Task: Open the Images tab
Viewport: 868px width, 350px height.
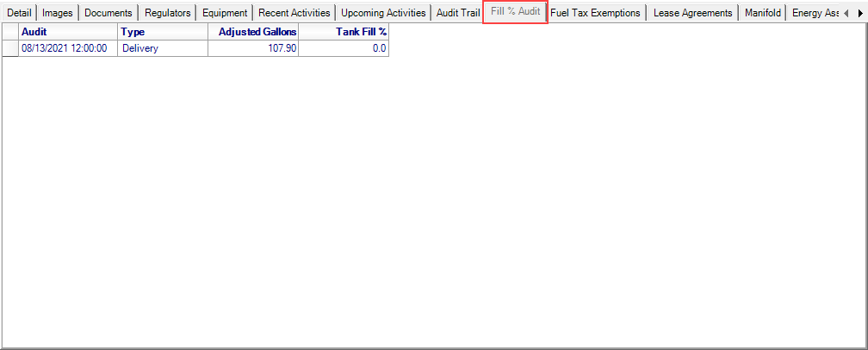Action: (x=58, y=13)
